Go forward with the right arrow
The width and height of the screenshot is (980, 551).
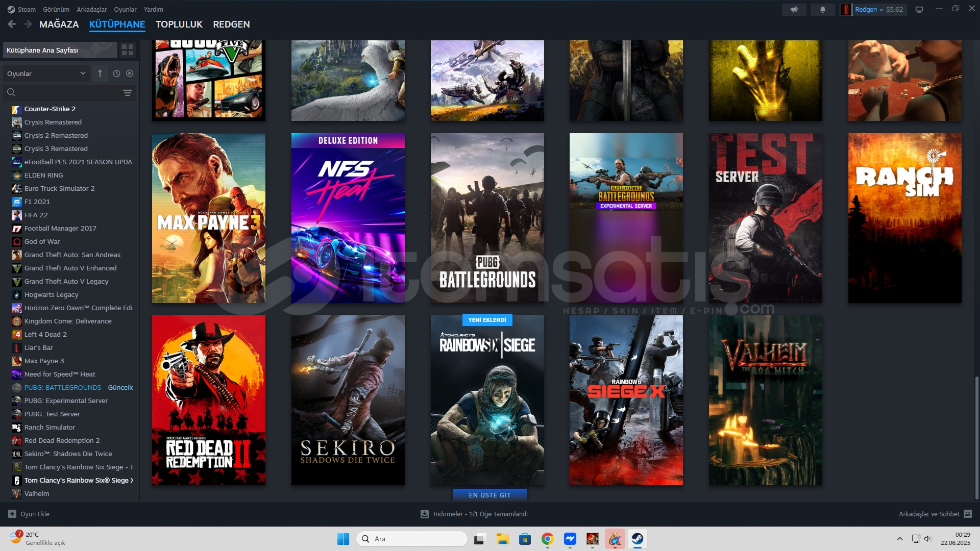(x=28, y=24)
